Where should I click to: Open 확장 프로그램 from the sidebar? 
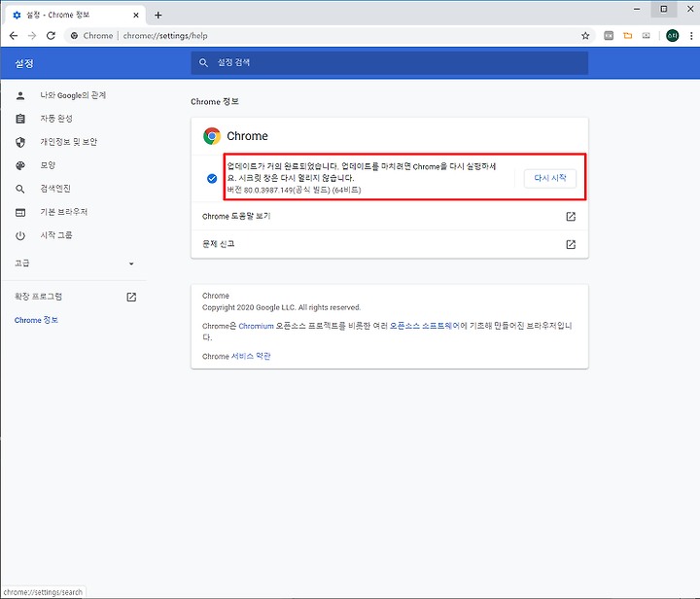click(x=38, y=297)
